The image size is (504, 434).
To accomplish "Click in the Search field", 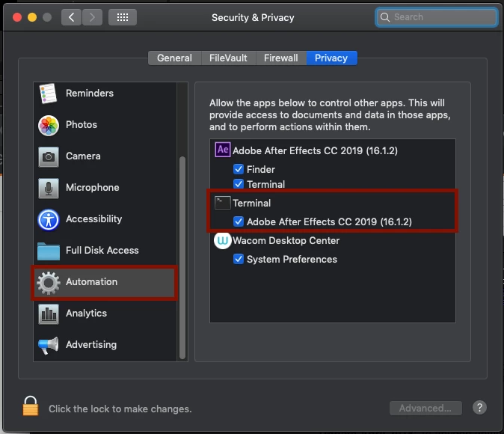I will pyautogui.click(x=436, y=17).
